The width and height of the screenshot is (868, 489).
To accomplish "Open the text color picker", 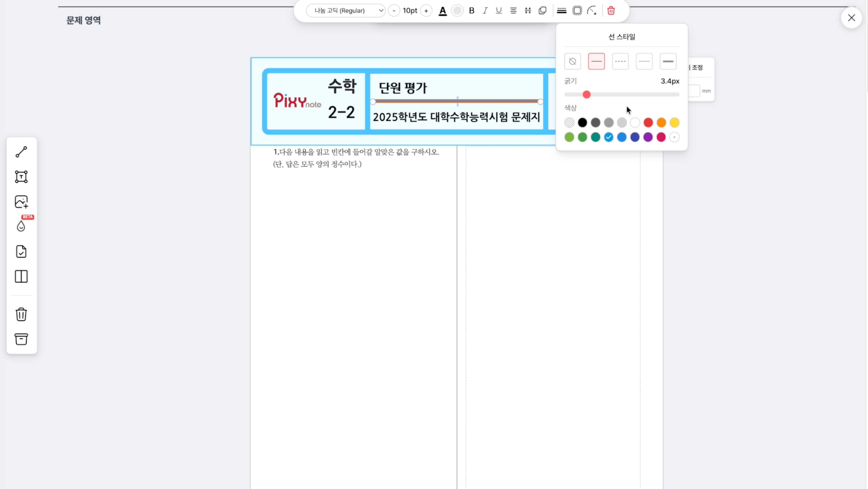I will click(442, 10).
